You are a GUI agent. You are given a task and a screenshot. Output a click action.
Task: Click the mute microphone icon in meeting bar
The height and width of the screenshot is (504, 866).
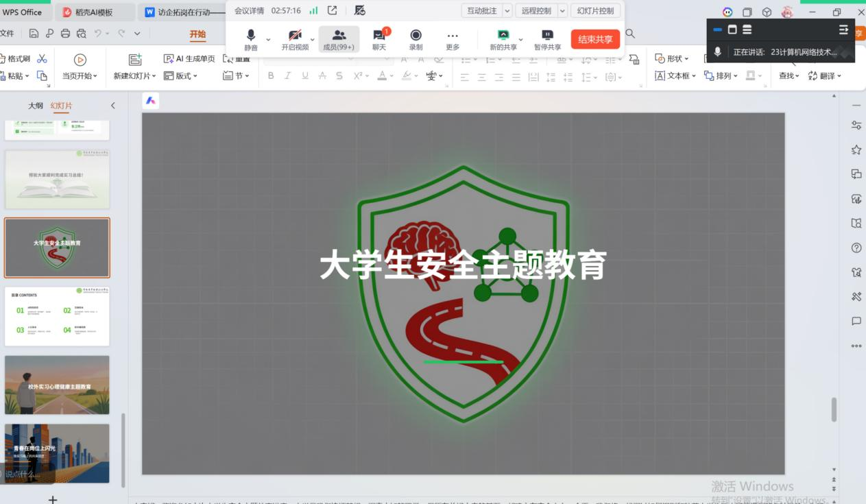click(x=251, y=36)
